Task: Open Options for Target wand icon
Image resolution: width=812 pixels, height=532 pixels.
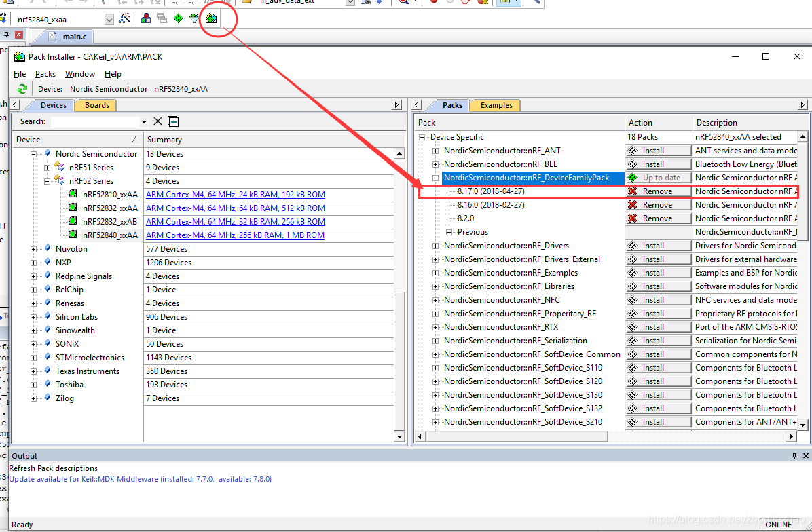Action: click(124, 18)
